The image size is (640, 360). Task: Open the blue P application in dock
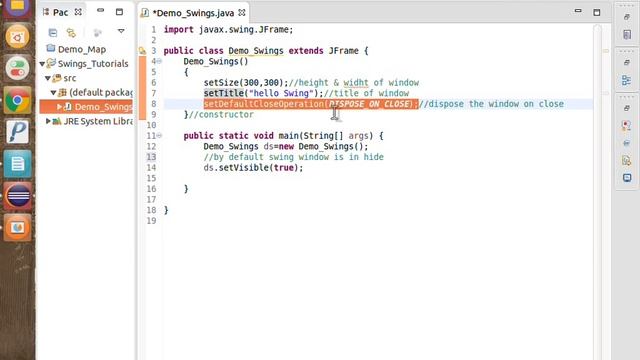pos(18,132)
